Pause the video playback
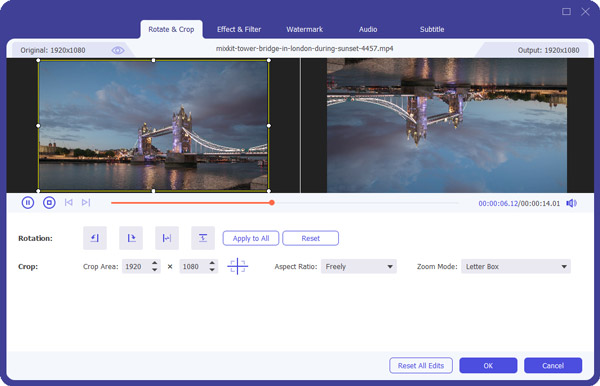Screen dimensions: 600x386 28,202
